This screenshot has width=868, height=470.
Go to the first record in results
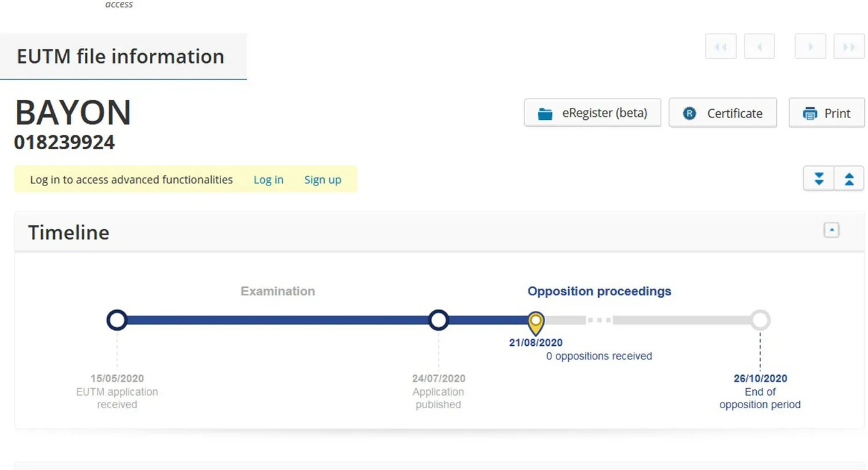point(721,47)
